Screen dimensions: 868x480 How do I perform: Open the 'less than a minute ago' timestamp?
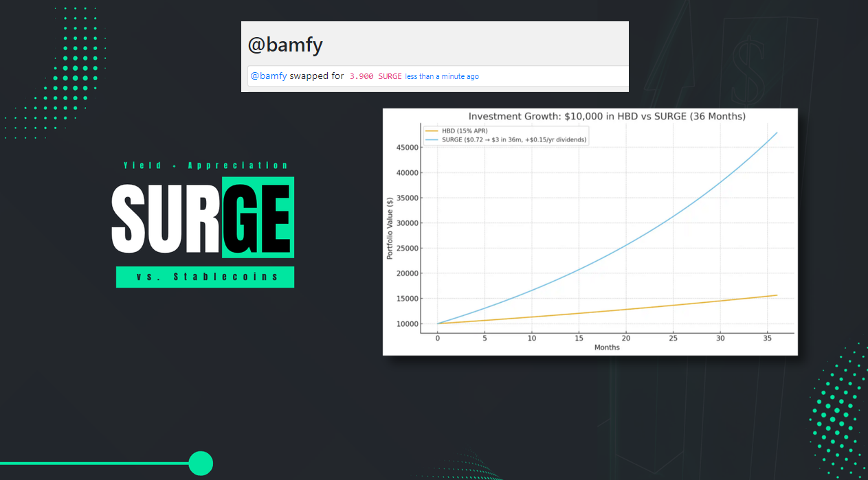pyautogui.click(x=442, y=77)
